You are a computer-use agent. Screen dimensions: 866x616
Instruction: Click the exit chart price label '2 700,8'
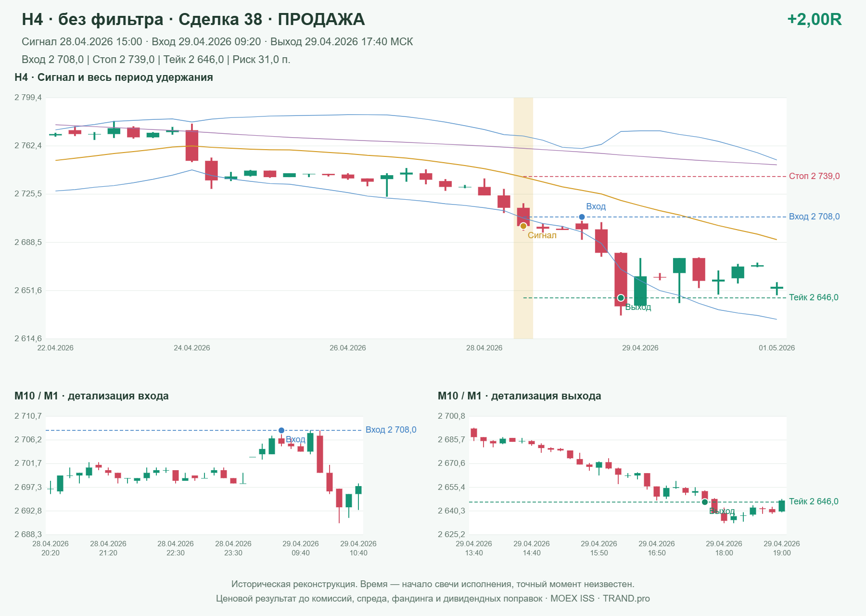(x=451, y=416)
